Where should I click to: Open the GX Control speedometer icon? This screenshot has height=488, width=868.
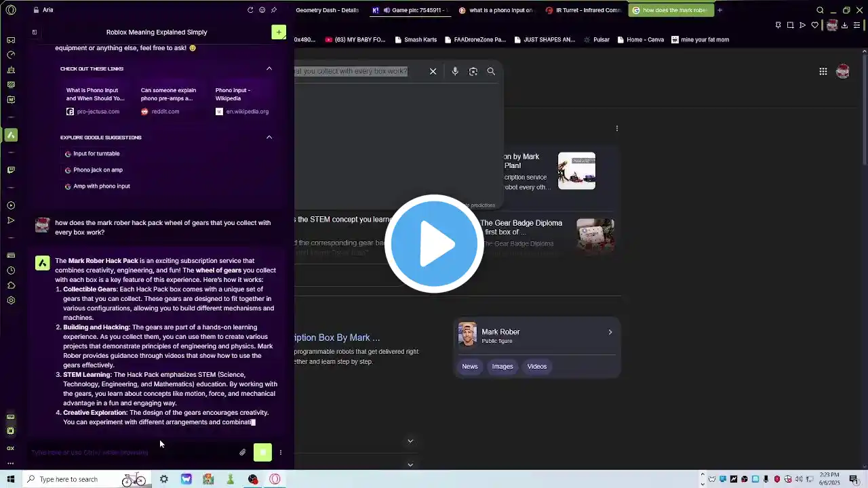[11, 55]
